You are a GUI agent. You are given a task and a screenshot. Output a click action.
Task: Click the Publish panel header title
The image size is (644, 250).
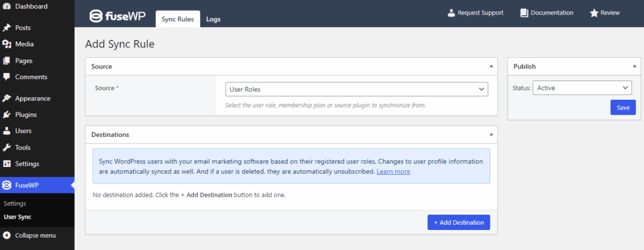[x=525, y=66]
